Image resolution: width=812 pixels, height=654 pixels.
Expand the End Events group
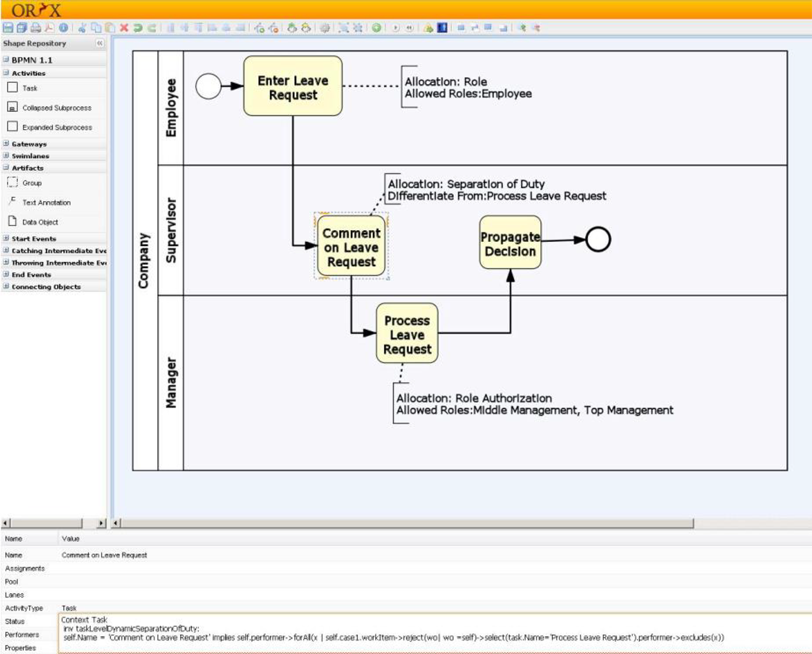click(6, 274)
